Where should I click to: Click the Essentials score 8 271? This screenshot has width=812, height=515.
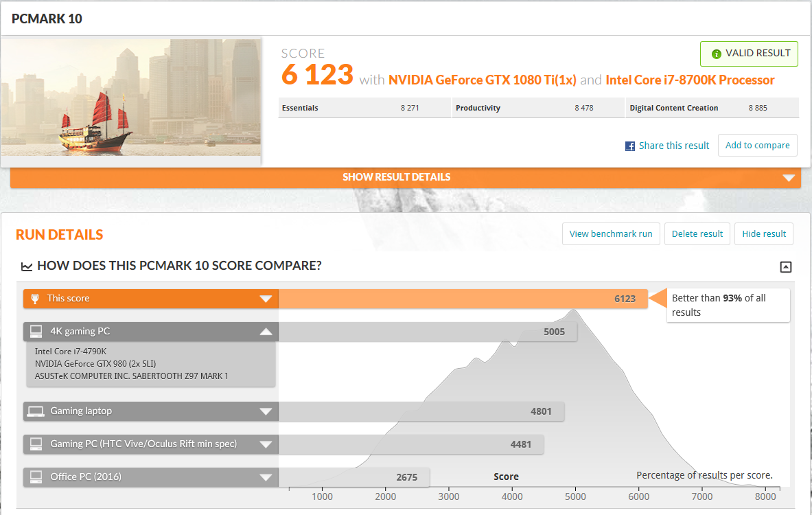point(410,108)
